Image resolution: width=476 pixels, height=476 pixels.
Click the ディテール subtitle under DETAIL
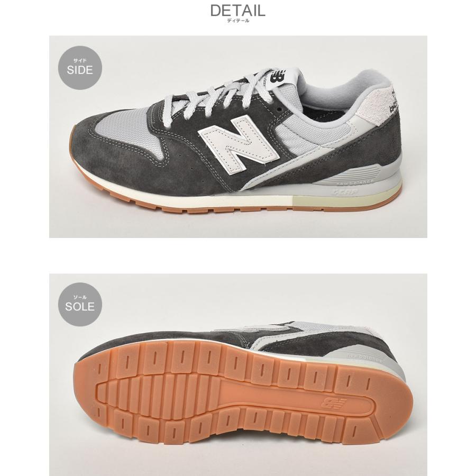[238, 21]
